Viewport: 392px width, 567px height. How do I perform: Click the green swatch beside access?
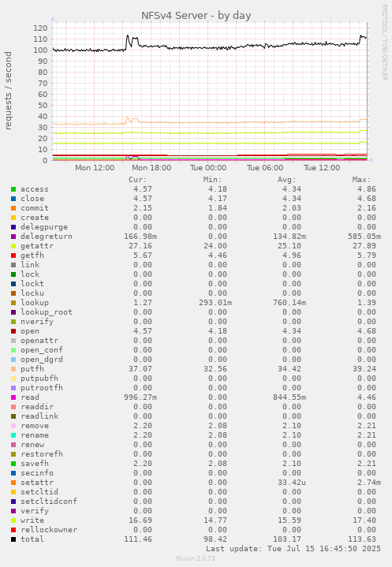[13, 189]
